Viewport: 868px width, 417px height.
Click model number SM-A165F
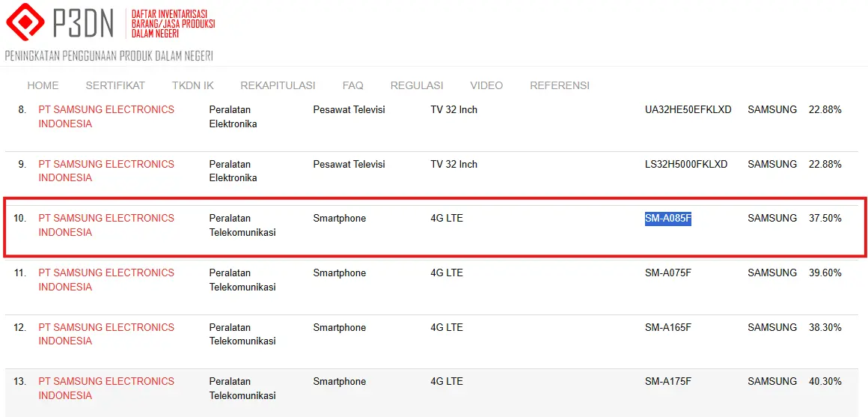pyautogui.click(x=668, y=327)
